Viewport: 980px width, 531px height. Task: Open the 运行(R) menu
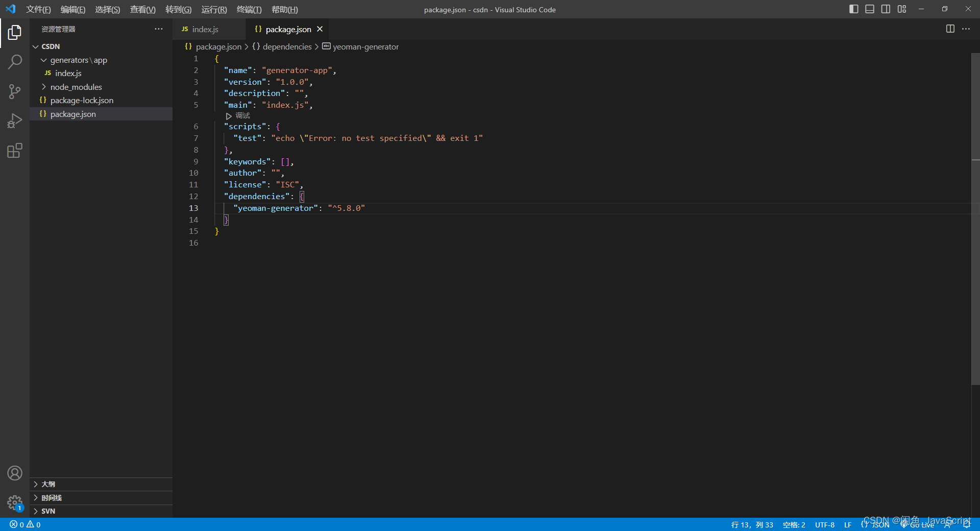pos(214,10)
